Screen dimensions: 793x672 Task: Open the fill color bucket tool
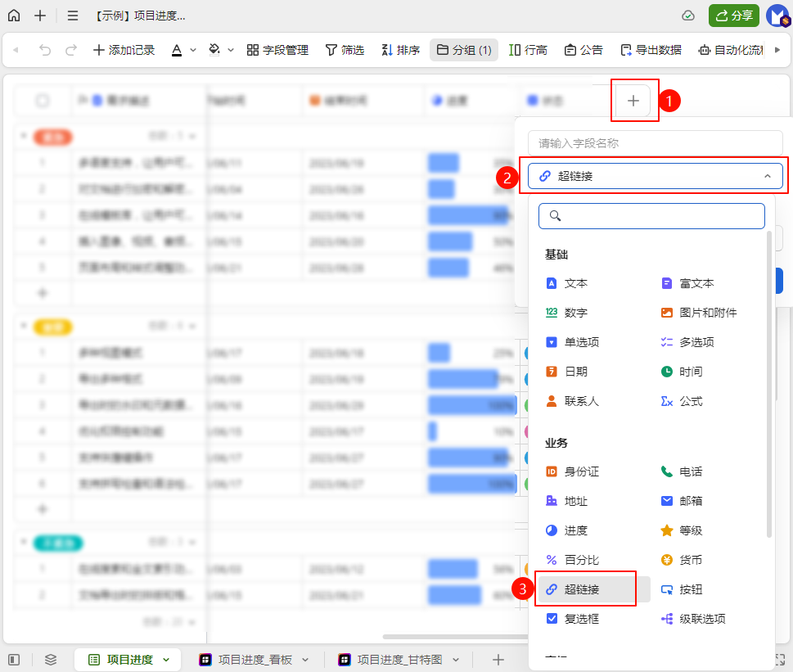(214, 50)
